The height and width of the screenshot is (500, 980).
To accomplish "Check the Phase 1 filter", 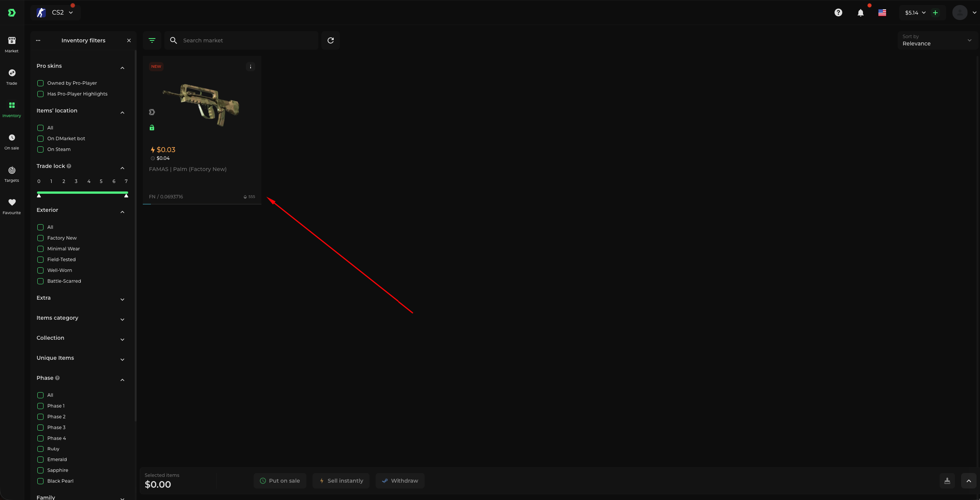I will point(40,406).
